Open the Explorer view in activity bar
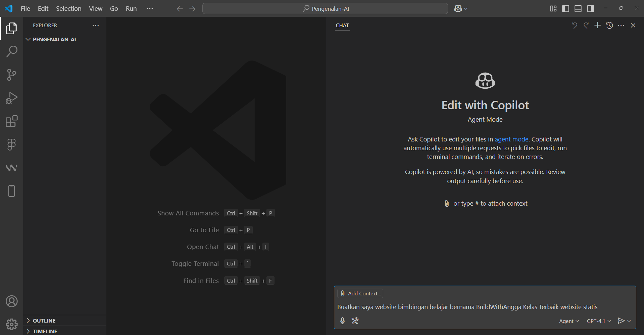Image resolution: width=644 pixels, height=335 pixels. tap(11, 29)
